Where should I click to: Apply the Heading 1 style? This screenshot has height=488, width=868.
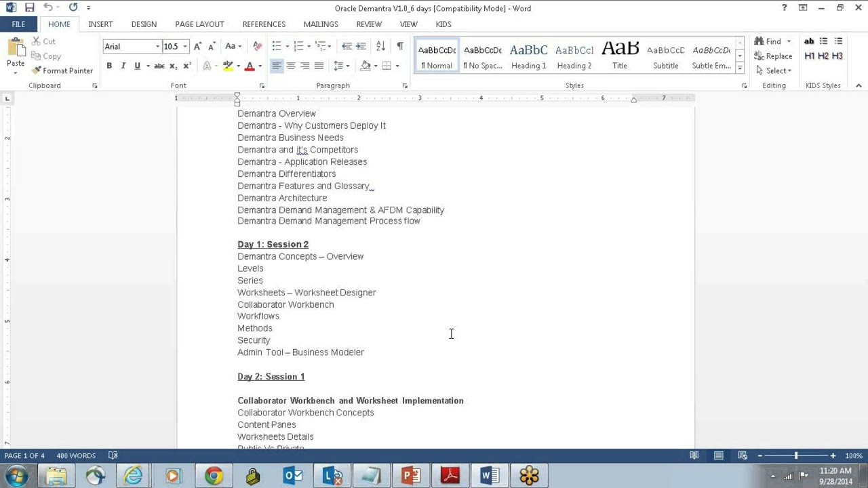click(x=528, y=56)
